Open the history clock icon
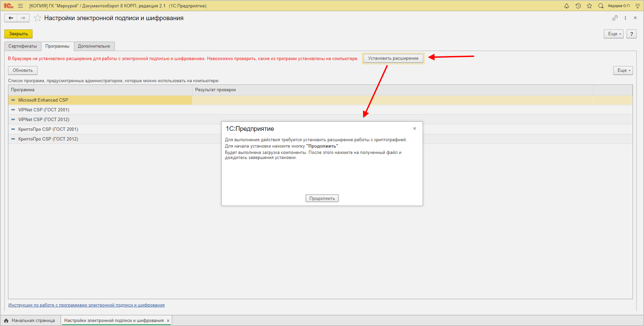644x326 pixels. click(x=578, y=6)
